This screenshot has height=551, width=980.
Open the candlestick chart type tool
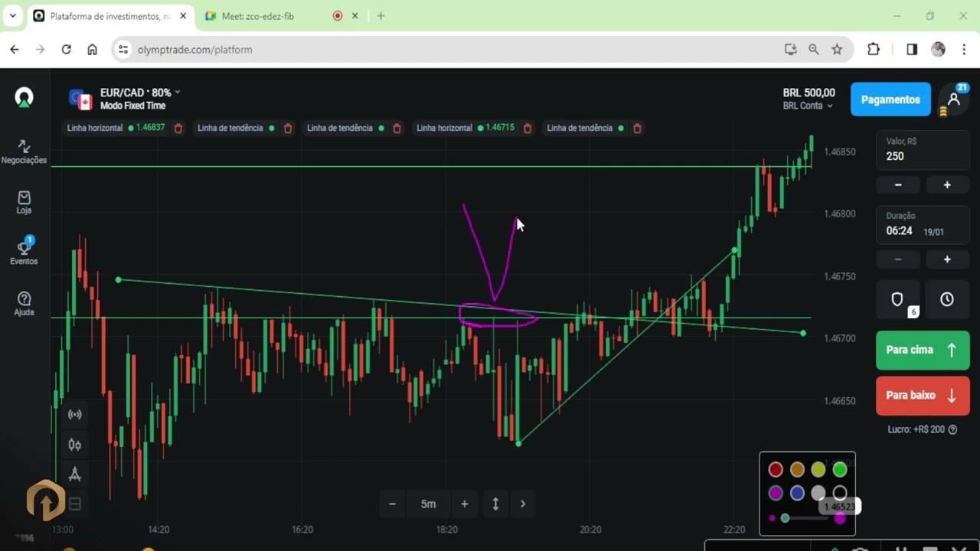click(75, 445)
